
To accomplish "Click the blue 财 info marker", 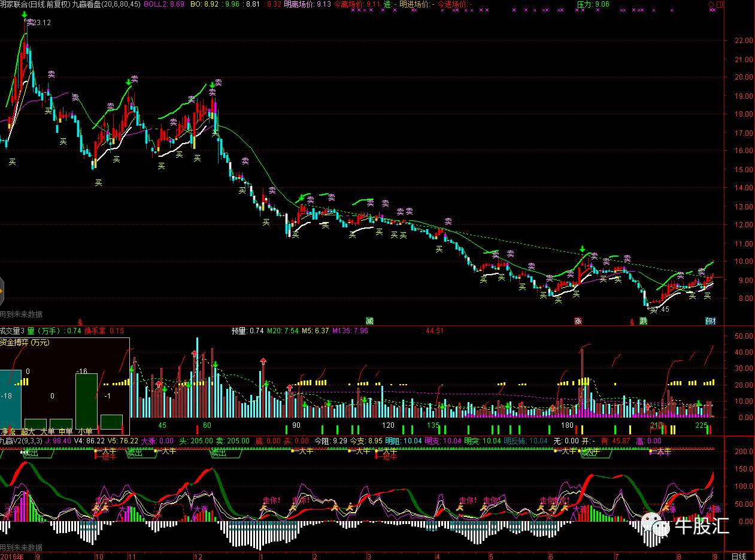I will click(710, 321).
